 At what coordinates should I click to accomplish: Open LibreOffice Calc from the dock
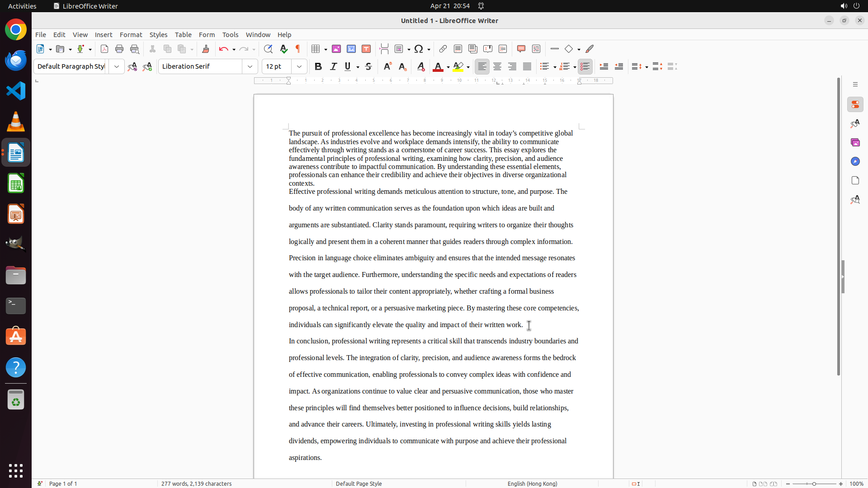point(16,183)
